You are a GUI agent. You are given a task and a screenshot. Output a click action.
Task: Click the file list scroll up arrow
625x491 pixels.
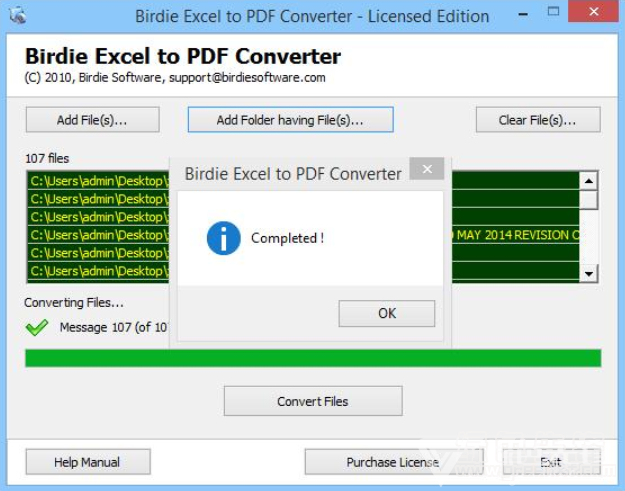click(x=589, y=181)
